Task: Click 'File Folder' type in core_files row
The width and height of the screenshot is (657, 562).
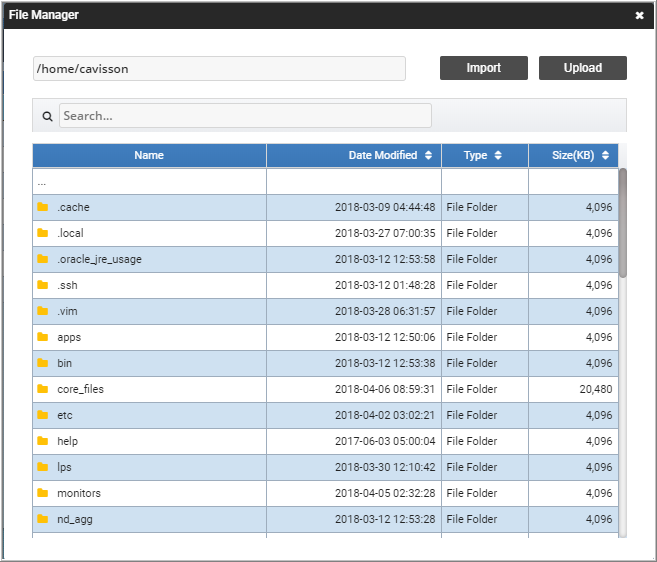Action: point(472,389)
